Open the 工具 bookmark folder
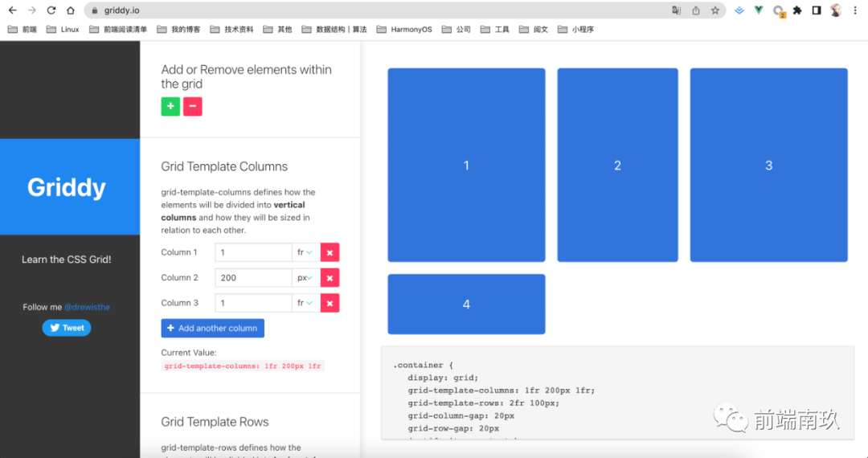 coord(495,29)
